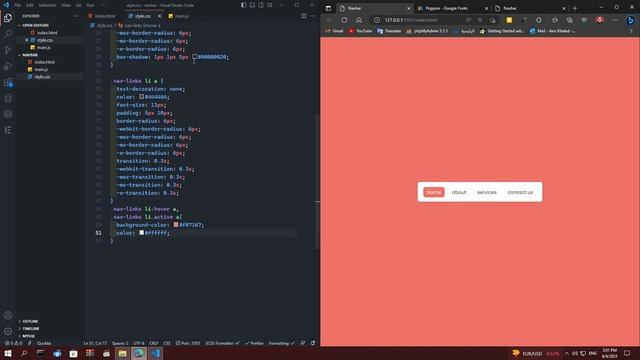Toggle primary sidebar layout icon in title bar
The width and height of the screenshot is (640, 360).
click(x=244, y=5)
